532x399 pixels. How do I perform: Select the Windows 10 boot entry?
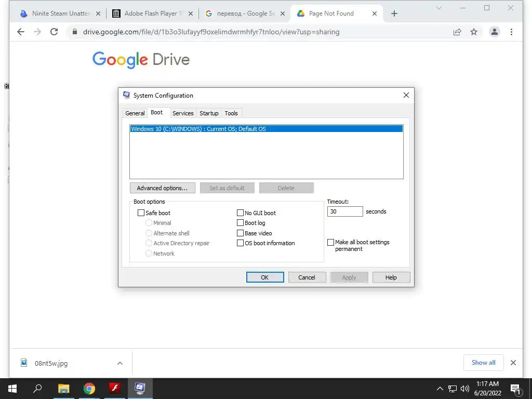coord(267,129)
